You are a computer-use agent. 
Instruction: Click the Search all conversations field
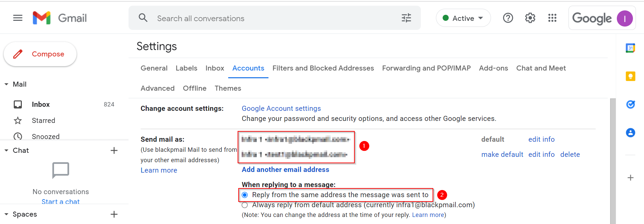click(268, 18)
